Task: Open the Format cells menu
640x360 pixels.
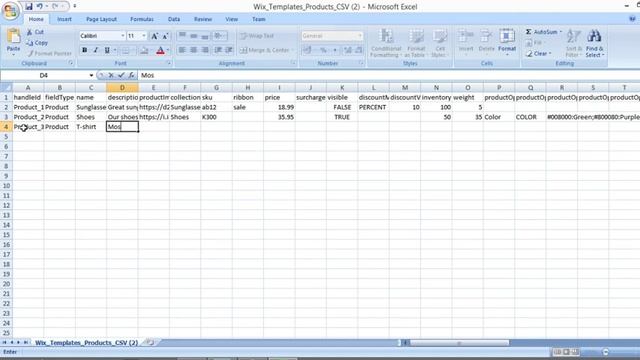Action: (507, 42)
